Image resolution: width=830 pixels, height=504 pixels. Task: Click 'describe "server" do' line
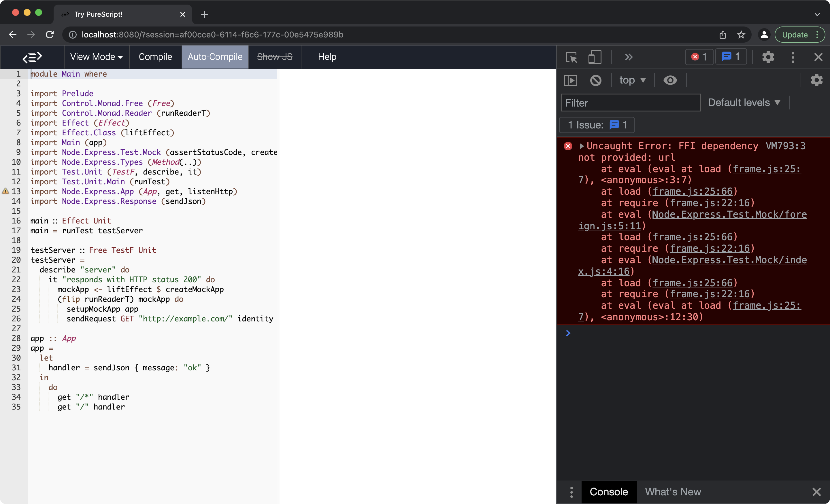pos(84,270)
